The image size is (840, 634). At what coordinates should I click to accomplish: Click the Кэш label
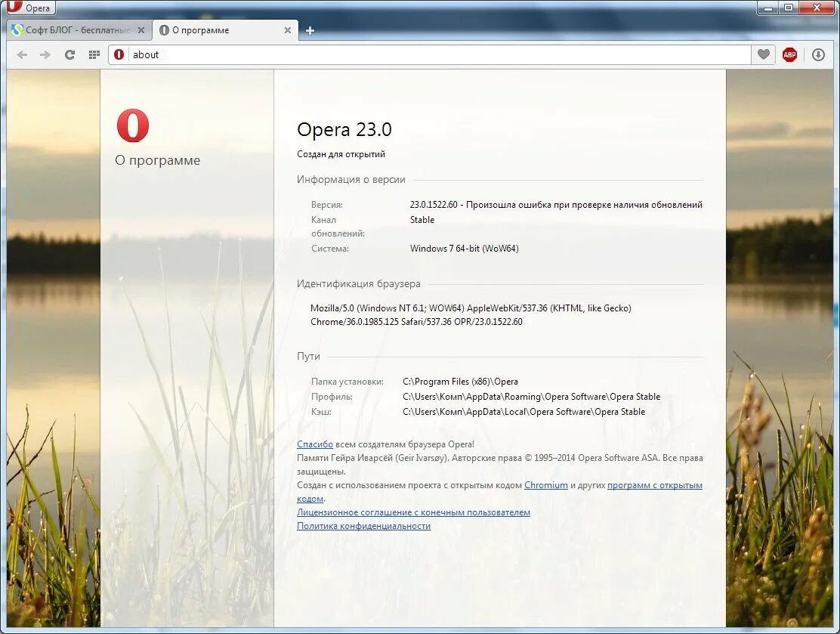point(321,412)
